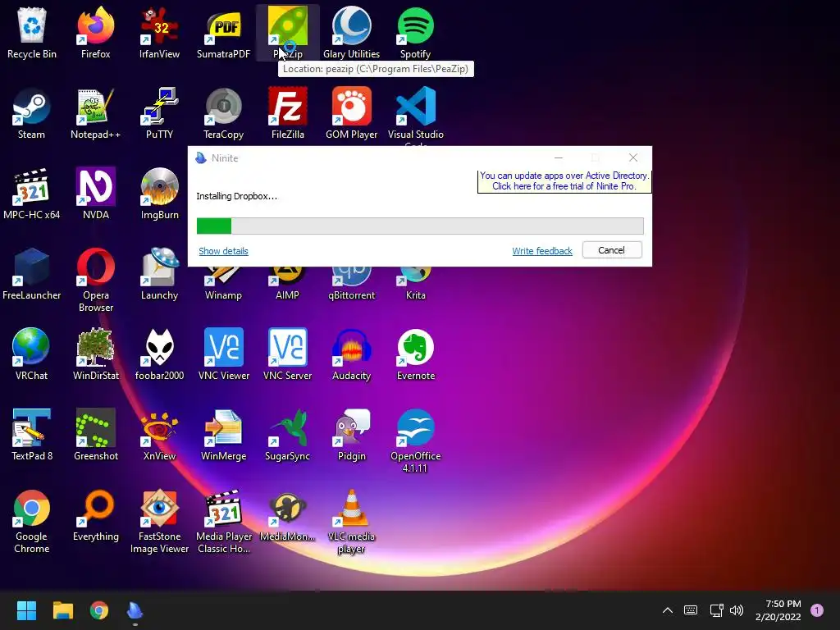Select the SumatraPDF desktop shortcut
The height and width of the screenshot is (630, 840).
[223, 32]
